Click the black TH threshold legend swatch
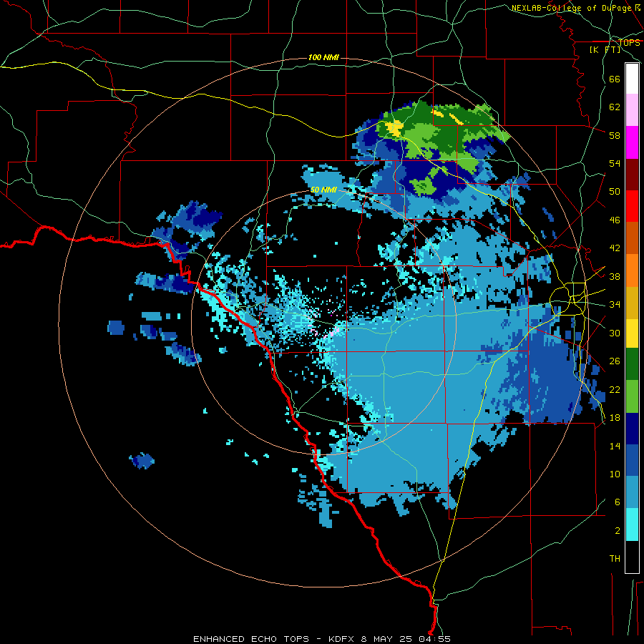 click(x=632, y=557)
